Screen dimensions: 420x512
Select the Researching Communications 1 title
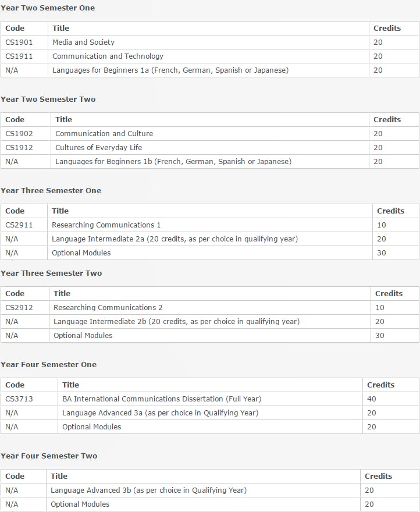(106, 225)
